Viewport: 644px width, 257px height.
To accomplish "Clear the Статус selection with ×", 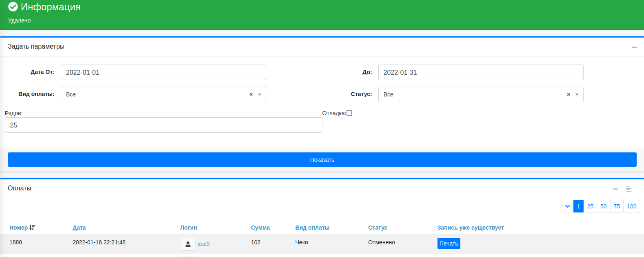I will [568, 94].
